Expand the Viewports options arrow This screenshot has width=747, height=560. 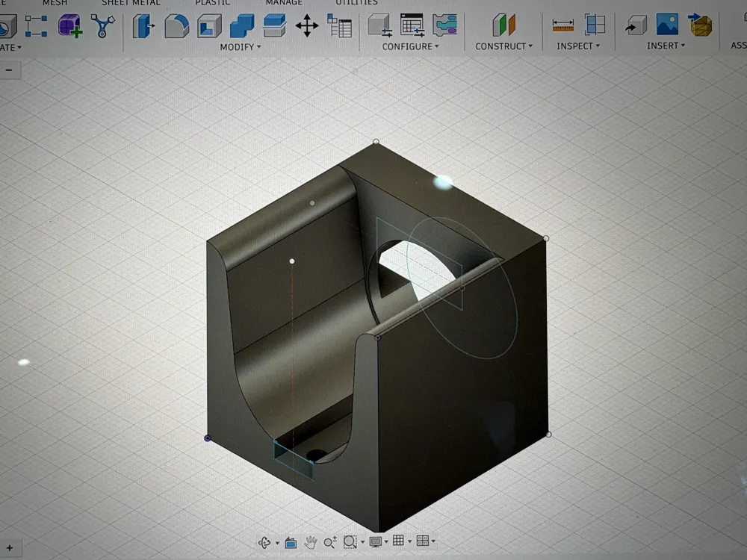click(x=433, y=541)
